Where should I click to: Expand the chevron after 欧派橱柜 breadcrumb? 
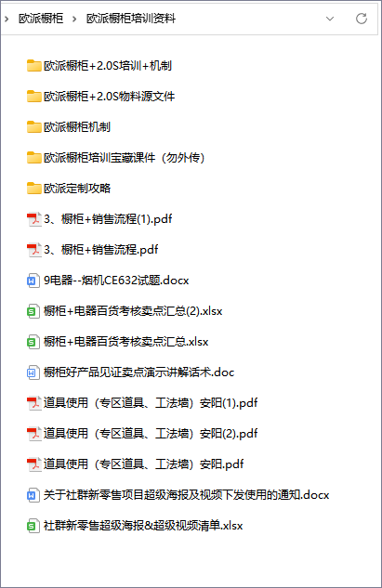(x=74, y=19)
